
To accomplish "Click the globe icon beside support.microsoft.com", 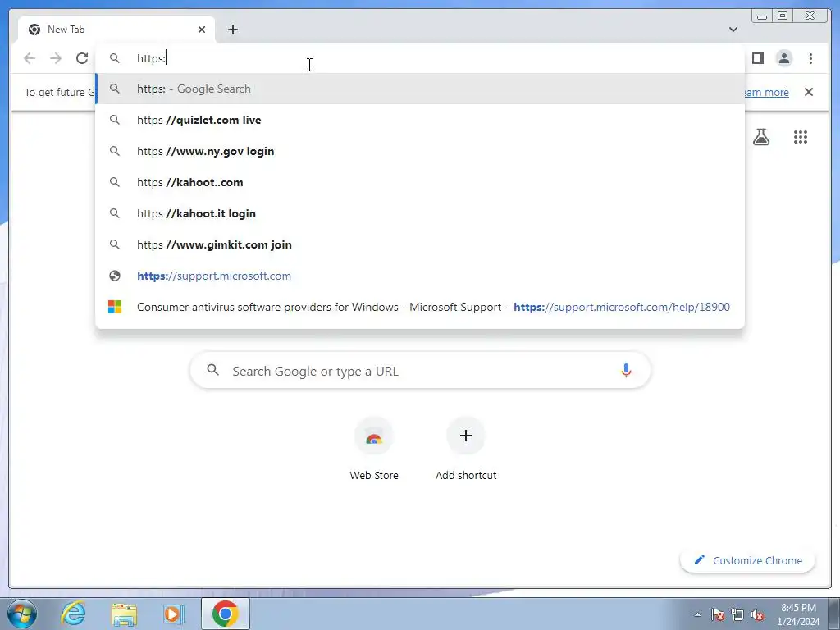I will click(115, 276).
